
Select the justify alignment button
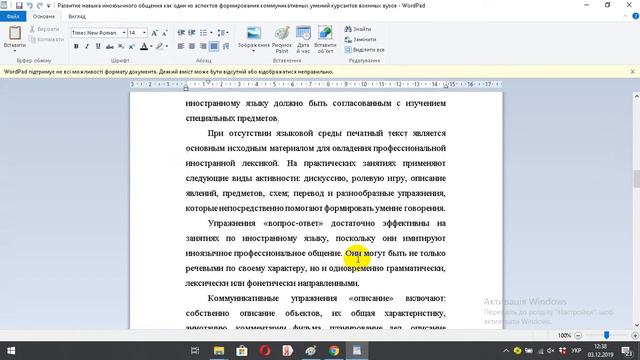(x=214, y=47)
